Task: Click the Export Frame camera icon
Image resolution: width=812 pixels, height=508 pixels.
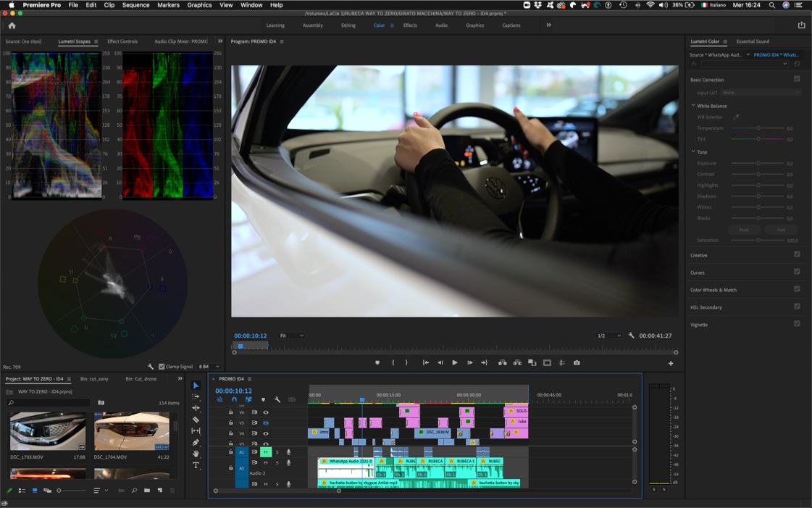Action: coord(577,362)
